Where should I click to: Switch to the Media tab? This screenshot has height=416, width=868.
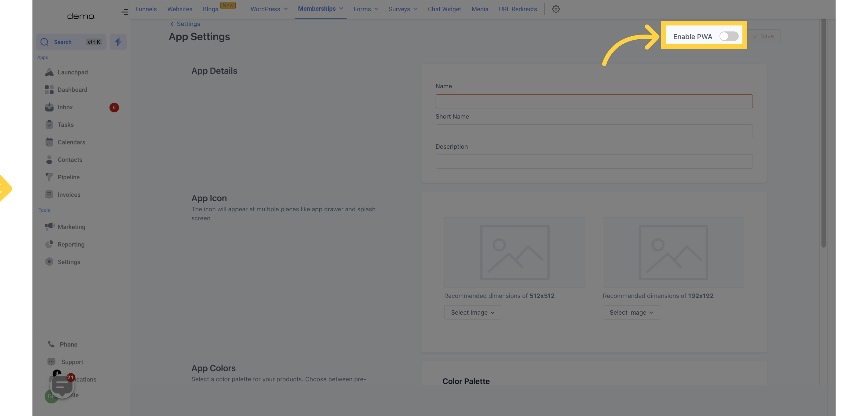pyautogui.click(x=480, y=9)
